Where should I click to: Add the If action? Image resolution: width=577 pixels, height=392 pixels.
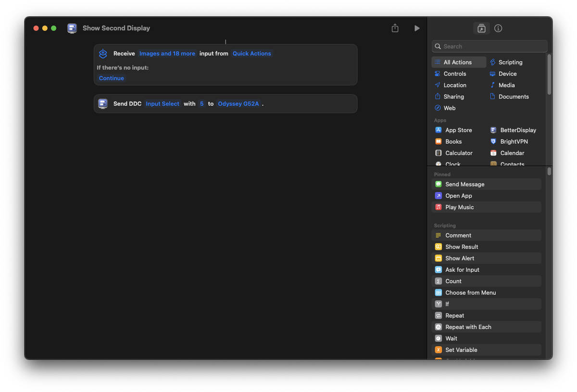[486, 304]
